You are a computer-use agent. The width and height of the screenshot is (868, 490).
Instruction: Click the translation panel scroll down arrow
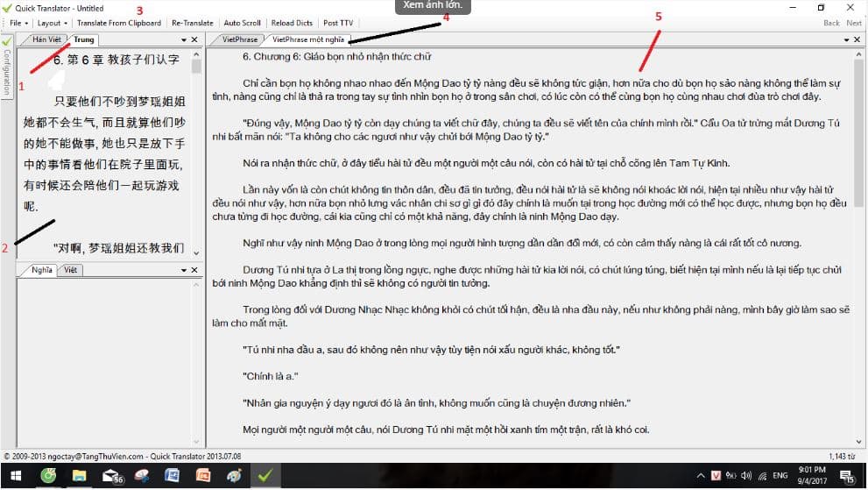(x=858, y=442)
